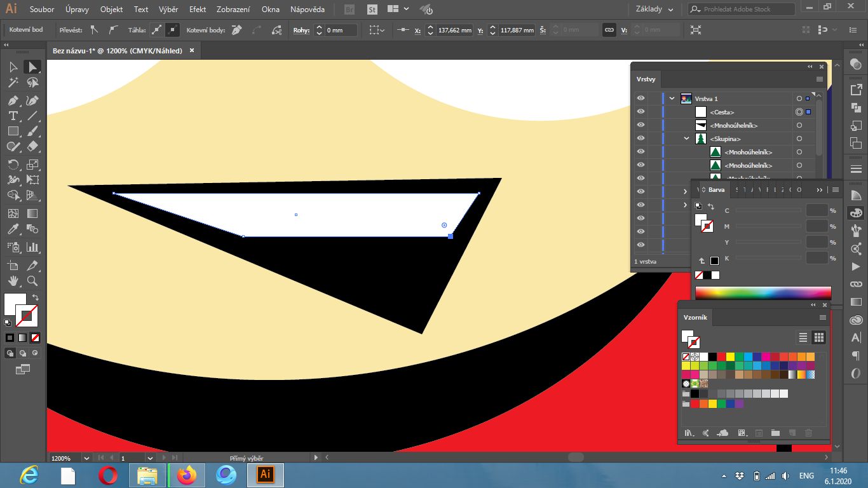Select the red swatch in Vzorník
Image resolution: width=868 pixels, height=488 pixels.
point(721,356)
